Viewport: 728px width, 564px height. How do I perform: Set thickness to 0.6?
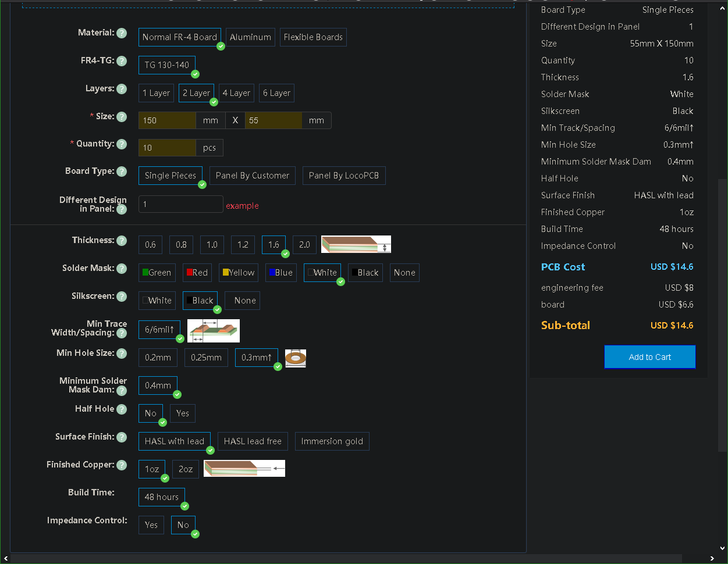(x=150, y=245)
